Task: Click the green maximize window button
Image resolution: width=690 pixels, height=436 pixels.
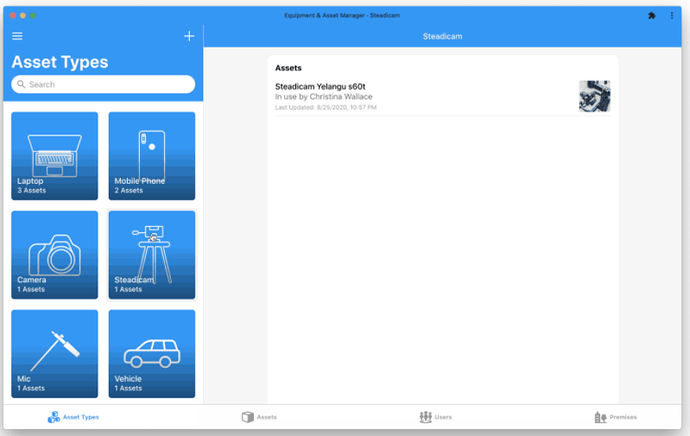Action: tap(33, 15)
